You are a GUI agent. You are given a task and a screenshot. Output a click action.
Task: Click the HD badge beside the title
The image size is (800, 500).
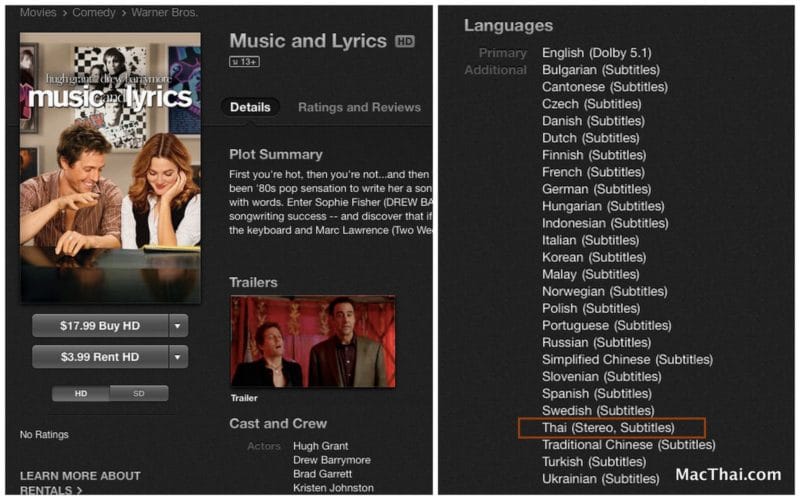point(405,41)
